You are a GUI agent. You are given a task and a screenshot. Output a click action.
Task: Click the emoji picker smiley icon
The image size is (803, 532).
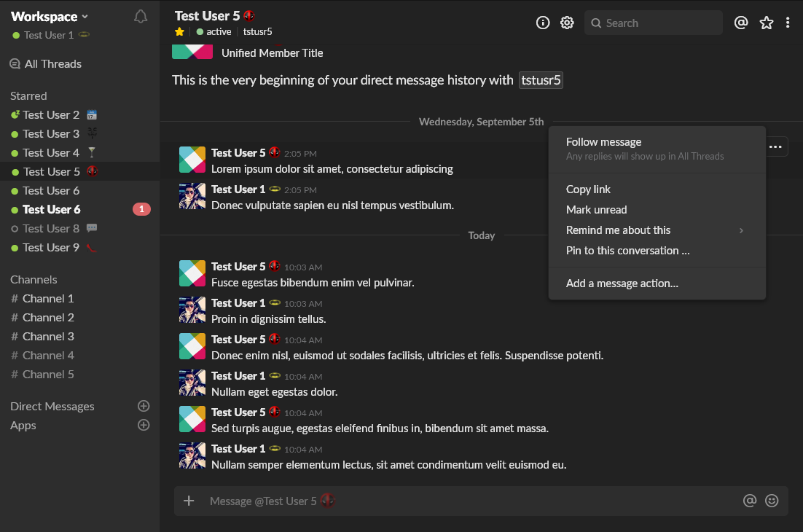point(772,501)
